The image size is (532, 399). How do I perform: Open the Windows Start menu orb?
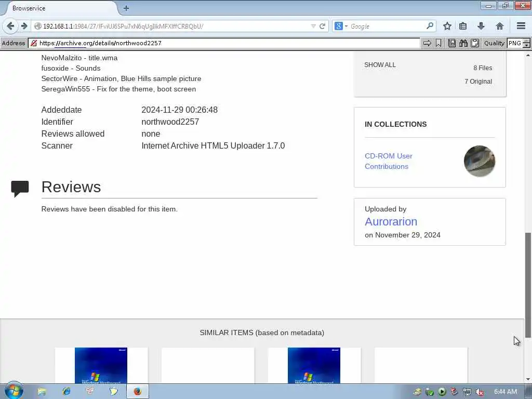[14, 391]
